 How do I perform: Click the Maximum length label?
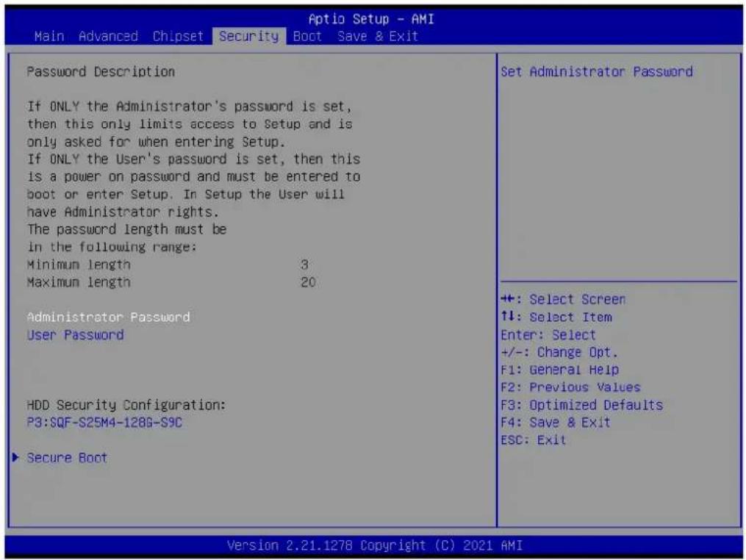79,282
